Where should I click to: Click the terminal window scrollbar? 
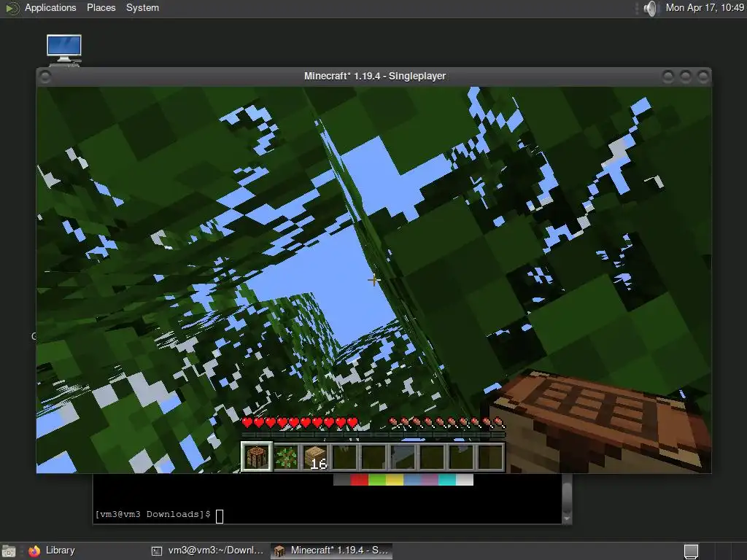point(566,499)
